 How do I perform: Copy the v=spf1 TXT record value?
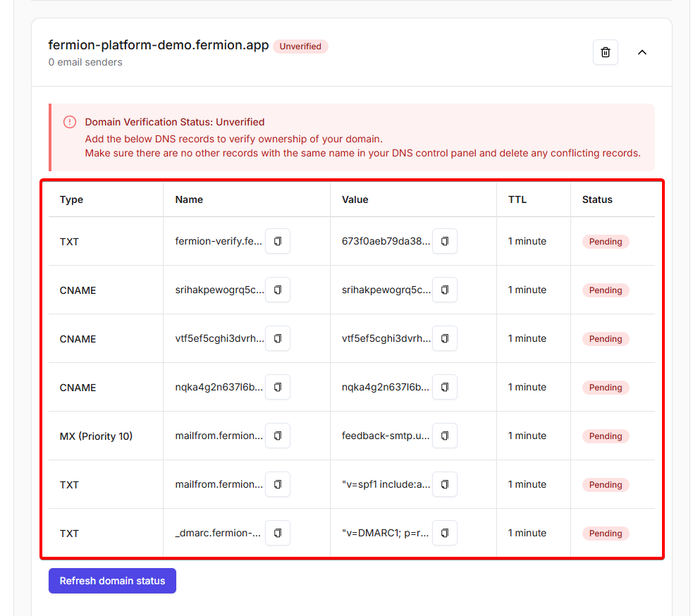click(x=444, y=484)
